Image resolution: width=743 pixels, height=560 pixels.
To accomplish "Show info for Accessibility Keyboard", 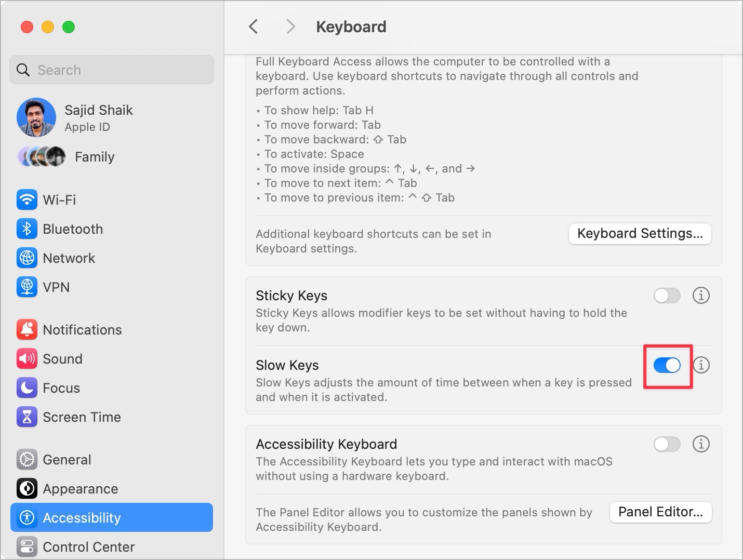I will coord(701,444).
